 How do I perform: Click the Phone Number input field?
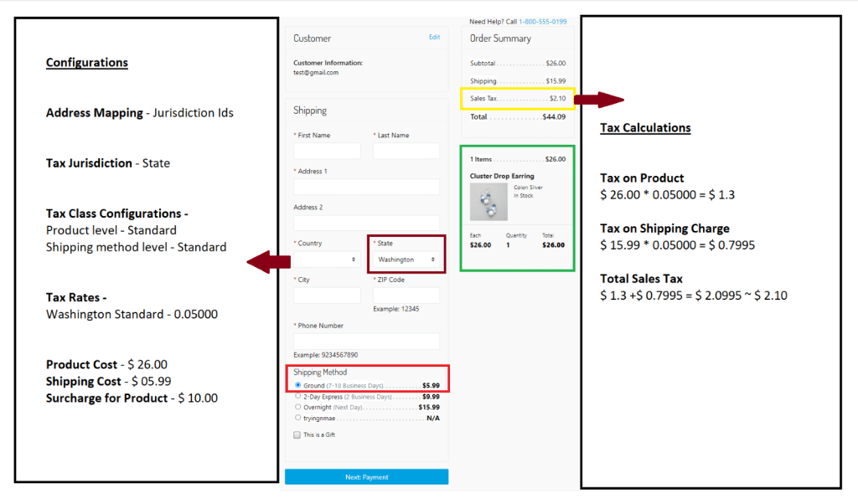(x=366, y=341)
